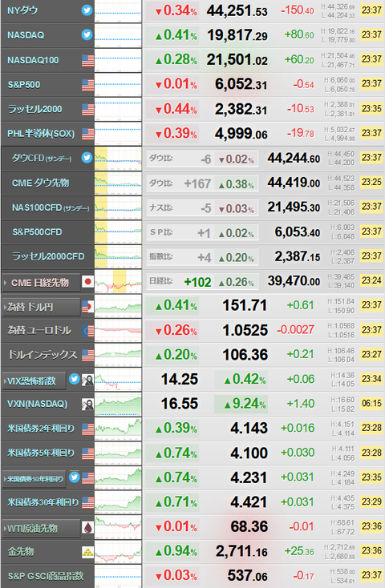Viewport: 385px width, 588px height.
Task: Click the US flag next to NASDAQ100
Action: [x=88, y=60]
